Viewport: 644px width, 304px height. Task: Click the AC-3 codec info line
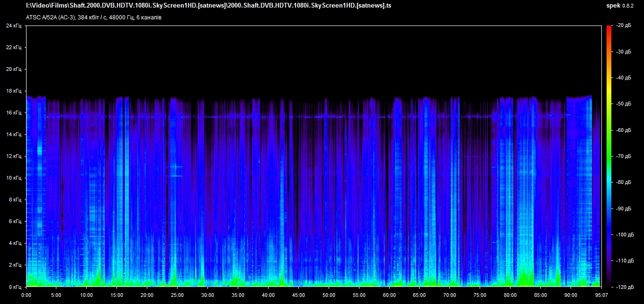click(94, 17)
